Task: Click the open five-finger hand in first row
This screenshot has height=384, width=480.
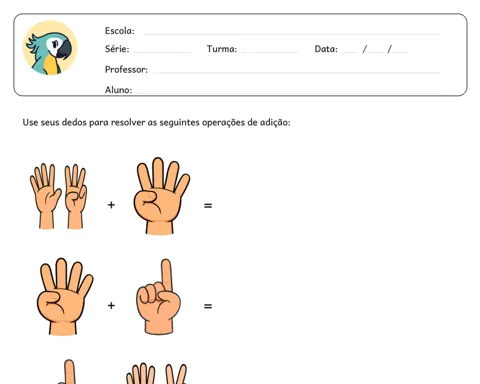Action: pyautogui.click(x=45, y=196)
